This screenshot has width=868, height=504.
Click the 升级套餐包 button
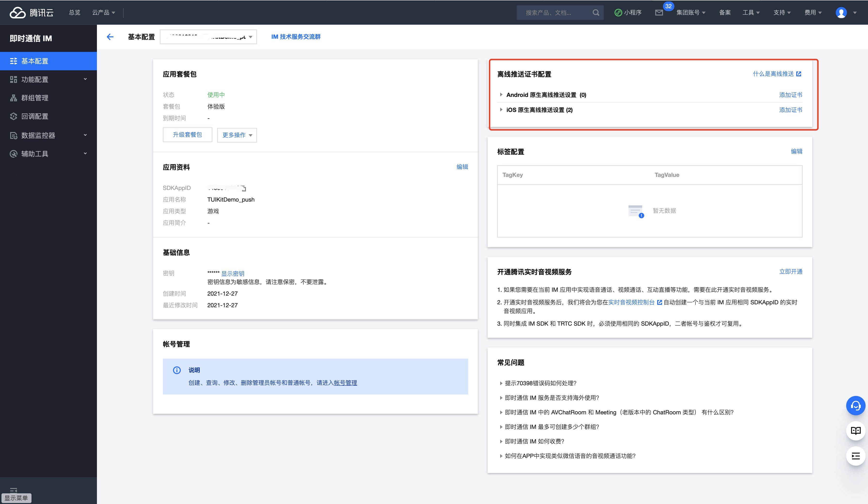[187, 135]
